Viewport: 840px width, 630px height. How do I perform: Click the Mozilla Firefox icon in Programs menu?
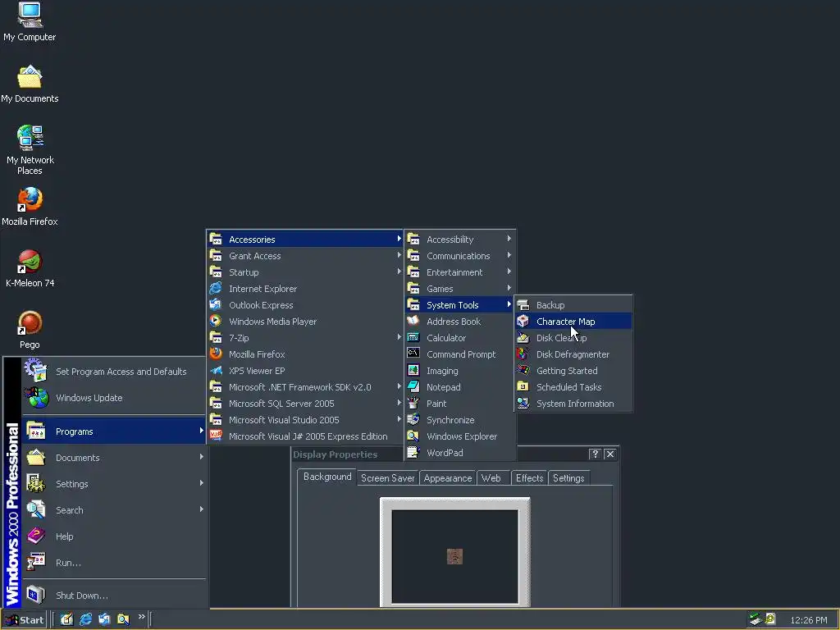216,354
